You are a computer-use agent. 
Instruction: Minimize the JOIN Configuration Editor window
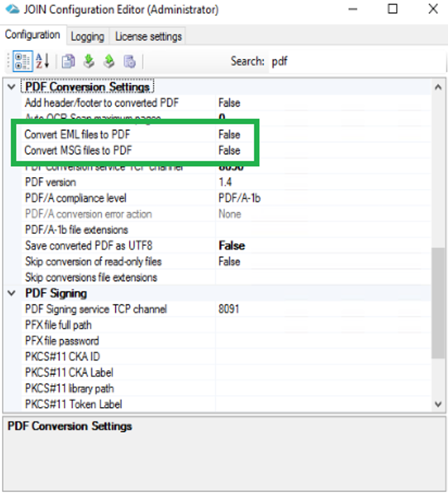[353, 9]
